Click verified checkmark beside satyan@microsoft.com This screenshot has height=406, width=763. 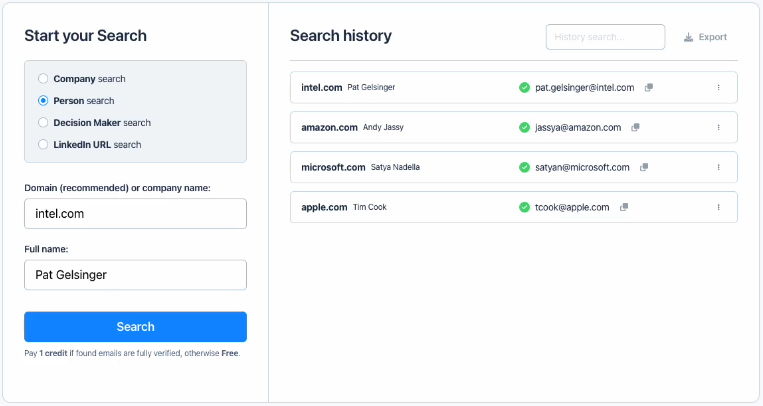[524, 168]
